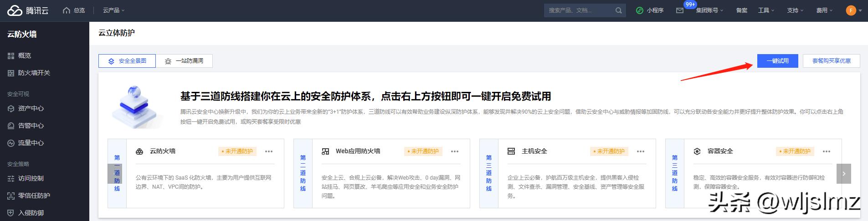The height and width of the screenshot is (221, 868).
Task: Open the more options on 云防火墙 card
Action: click(269, 151)
